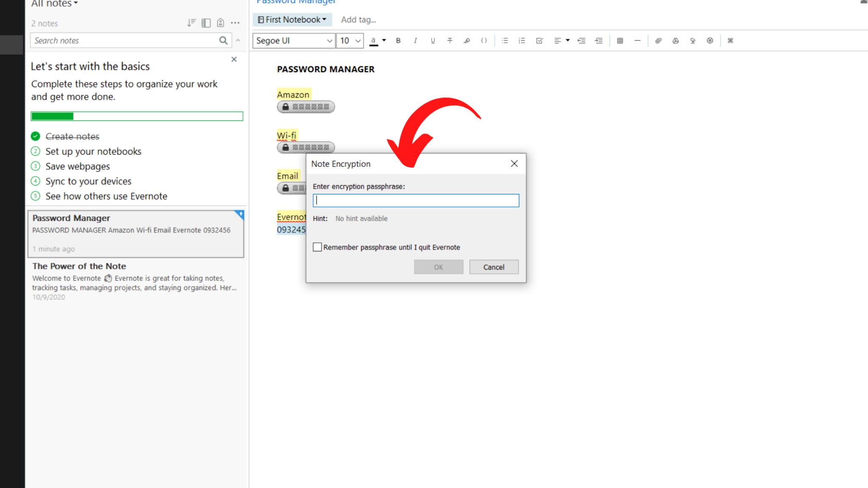The width and height of the screenshot is (868, 488).
Task: Click the audio recording microphone icon
Action: (x=693, y=41)
